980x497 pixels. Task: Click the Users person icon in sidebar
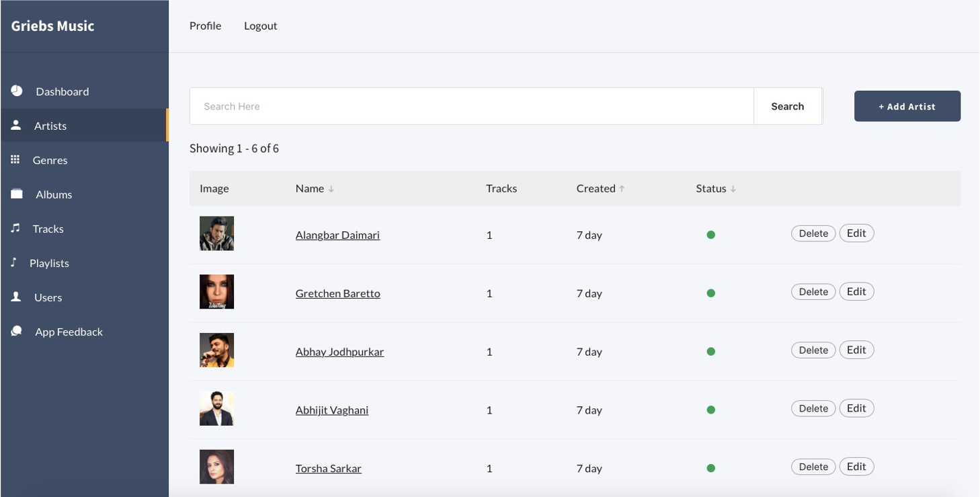pyautogui.click(x=16, y=297)
